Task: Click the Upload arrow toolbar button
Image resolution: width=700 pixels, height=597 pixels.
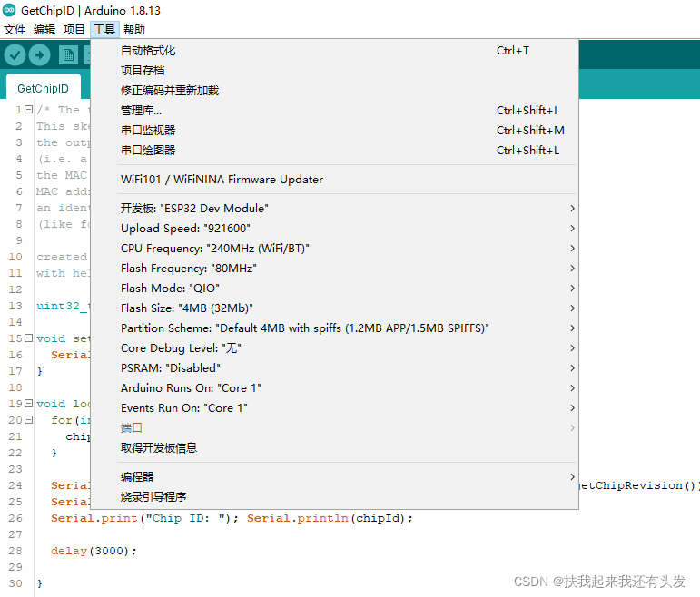Action: (x=40, y=55)
